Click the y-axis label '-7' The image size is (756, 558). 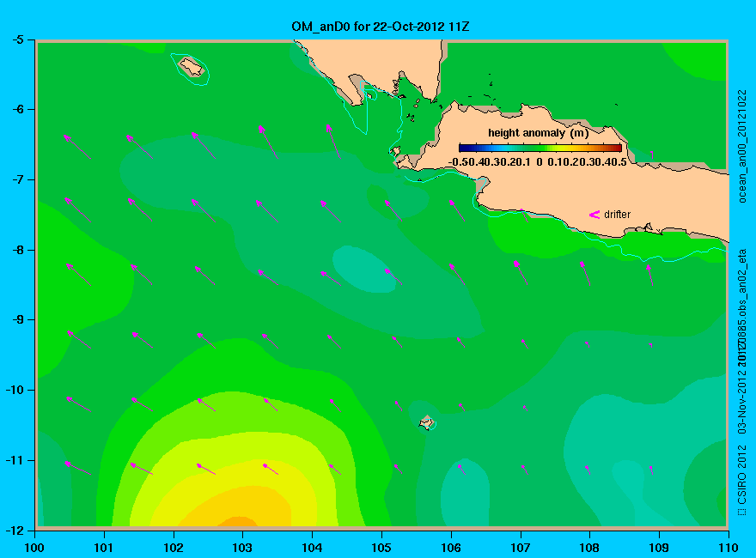pyautogui.click(x=17, y=179)
